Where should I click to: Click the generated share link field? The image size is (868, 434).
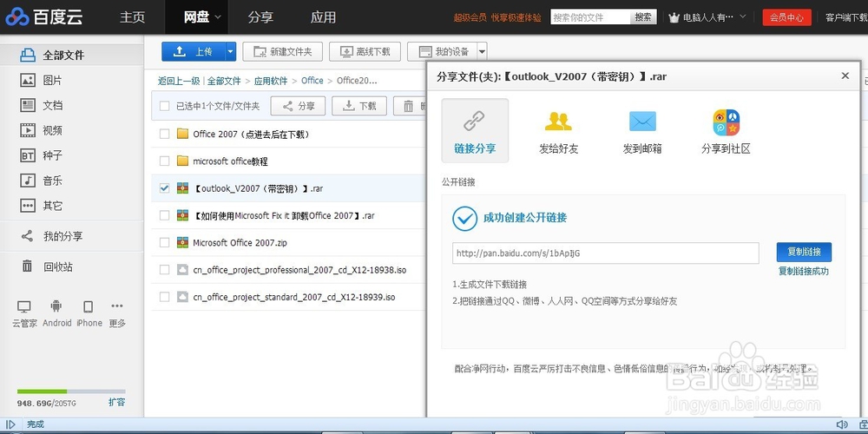[x=606, y=253]
